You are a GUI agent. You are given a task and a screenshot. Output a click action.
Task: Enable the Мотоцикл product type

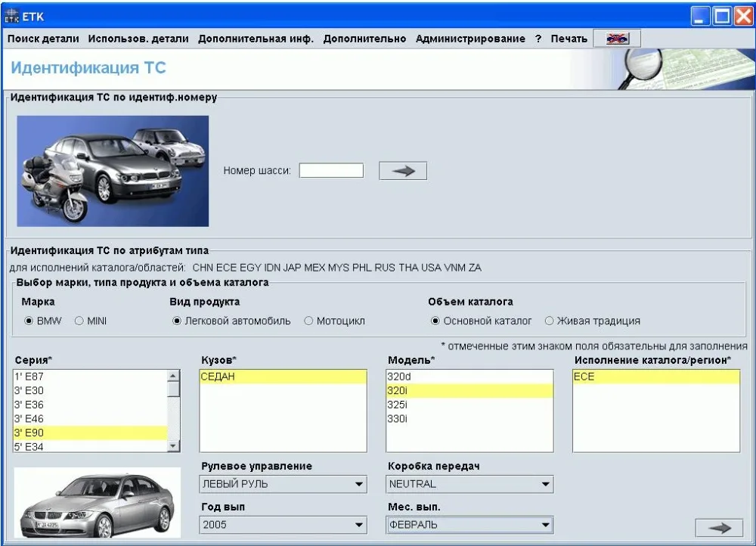tap(310, 320)
